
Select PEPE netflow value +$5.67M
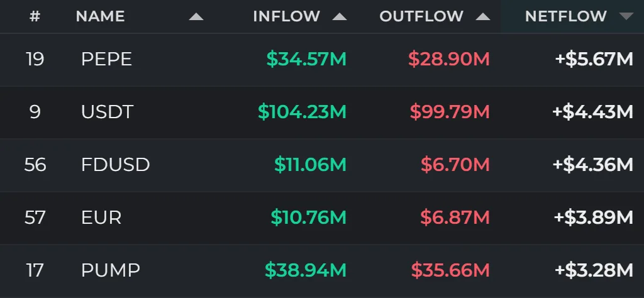pyautogui.click(x=594, y=60)
